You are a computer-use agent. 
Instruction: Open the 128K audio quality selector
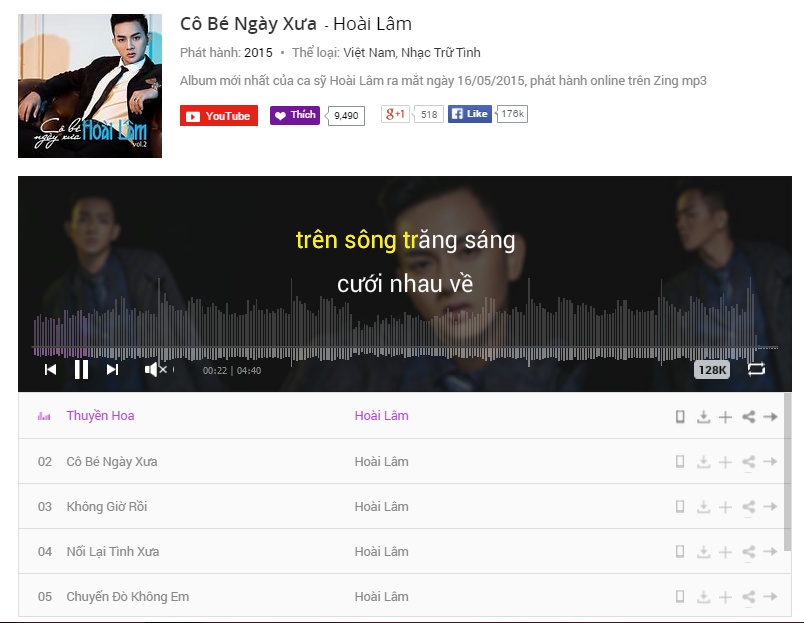[x=712, y=370]
